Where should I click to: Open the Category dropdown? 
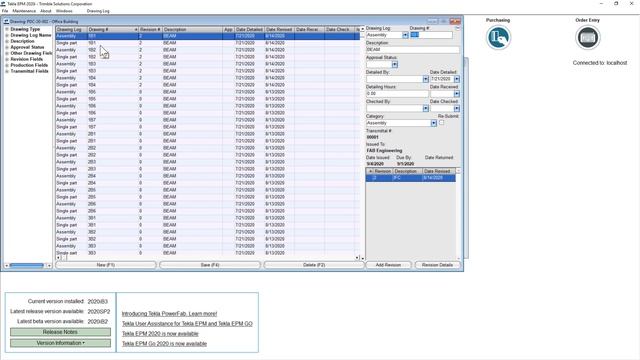point(433,123)
